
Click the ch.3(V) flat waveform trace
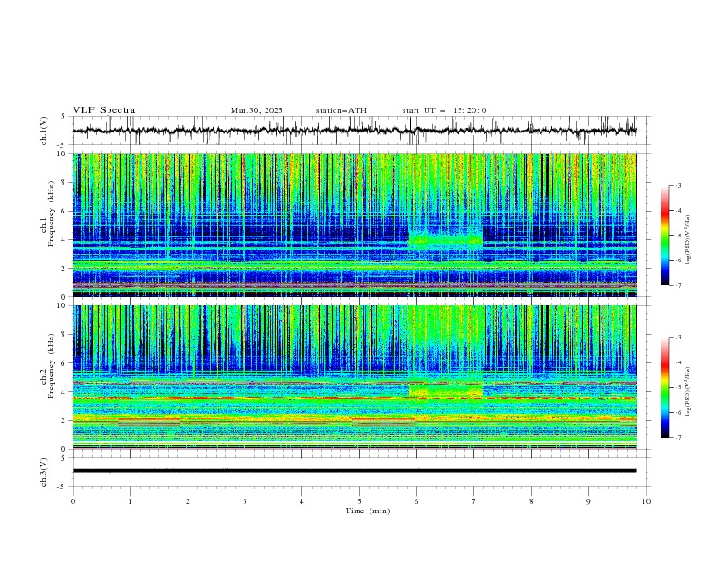[x=354, y=471]
